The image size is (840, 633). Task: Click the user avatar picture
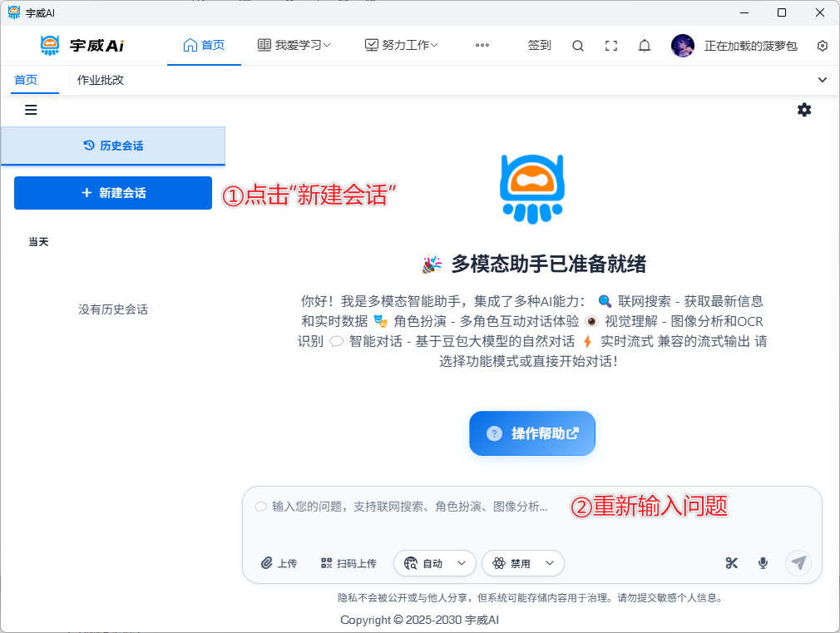pos(683,46)
